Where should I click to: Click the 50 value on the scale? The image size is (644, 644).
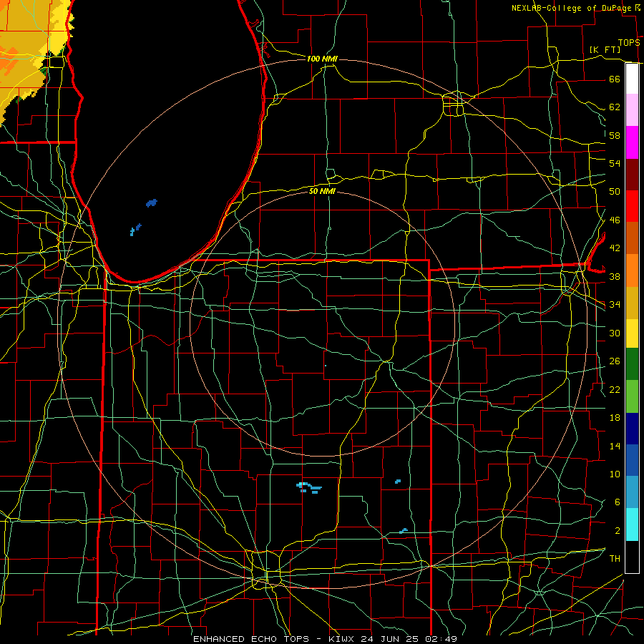(615, 192)
